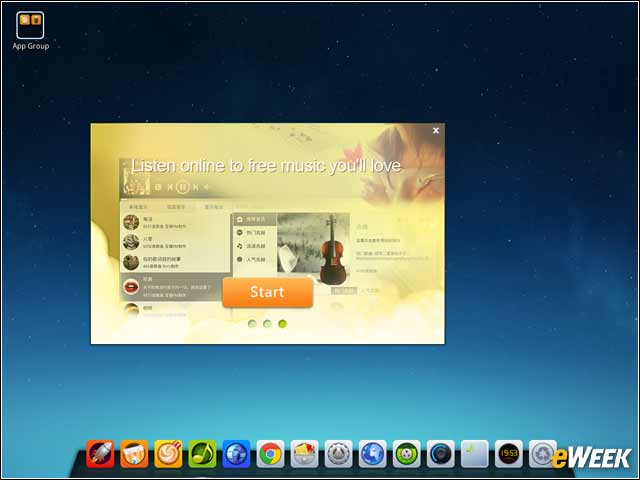Click the digital clock showing 19:53
Viewport: 640px width, 480px height.
(x=509, y=454)
